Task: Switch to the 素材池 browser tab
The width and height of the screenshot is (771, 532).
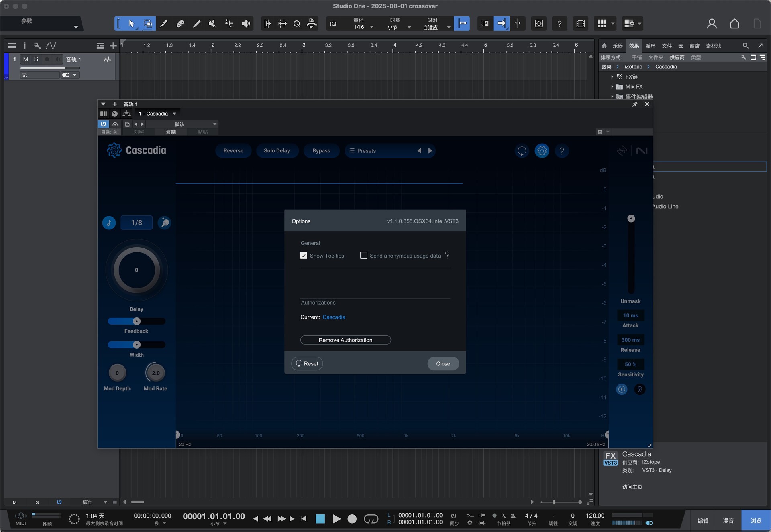Action: pos(714,46)
